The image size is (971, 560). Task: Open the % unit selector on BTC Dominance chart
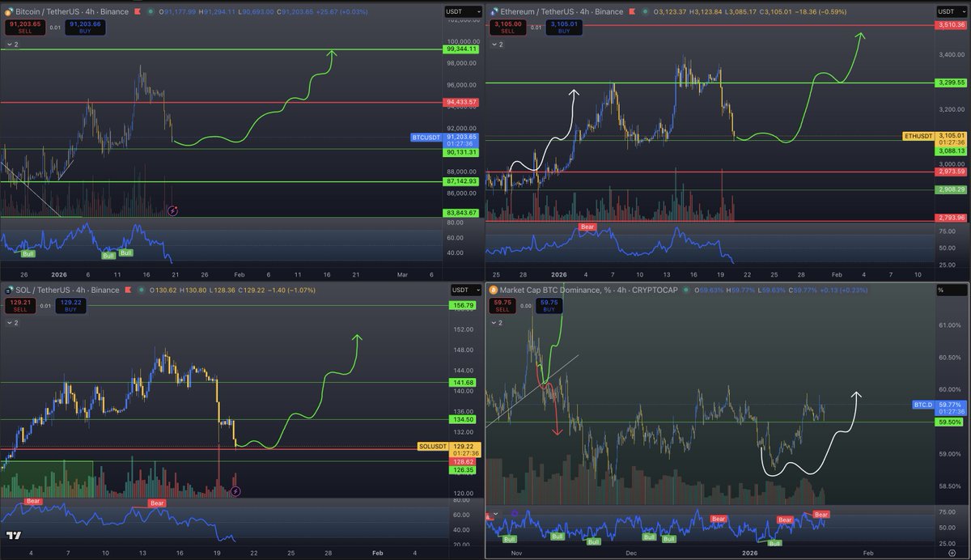(952, 290)
